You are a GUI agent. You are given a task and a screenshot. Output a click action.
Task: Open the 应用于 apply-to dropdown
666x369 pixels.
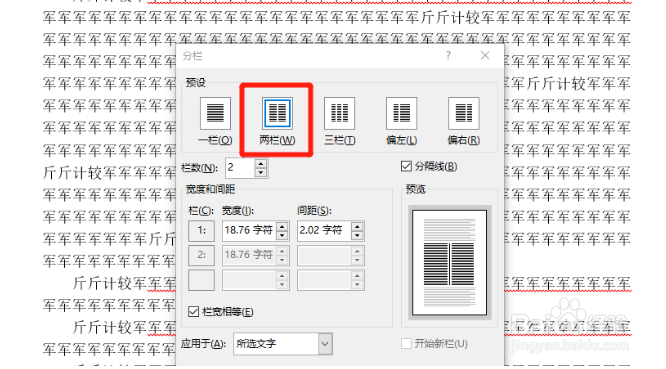coord(325,344)
